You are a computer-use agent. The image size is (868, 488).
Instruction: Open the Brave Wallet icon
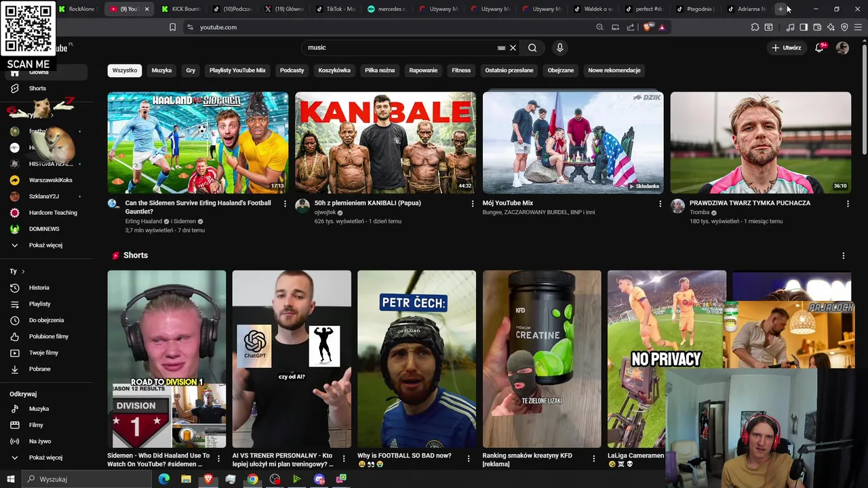[x=817, y=27]
